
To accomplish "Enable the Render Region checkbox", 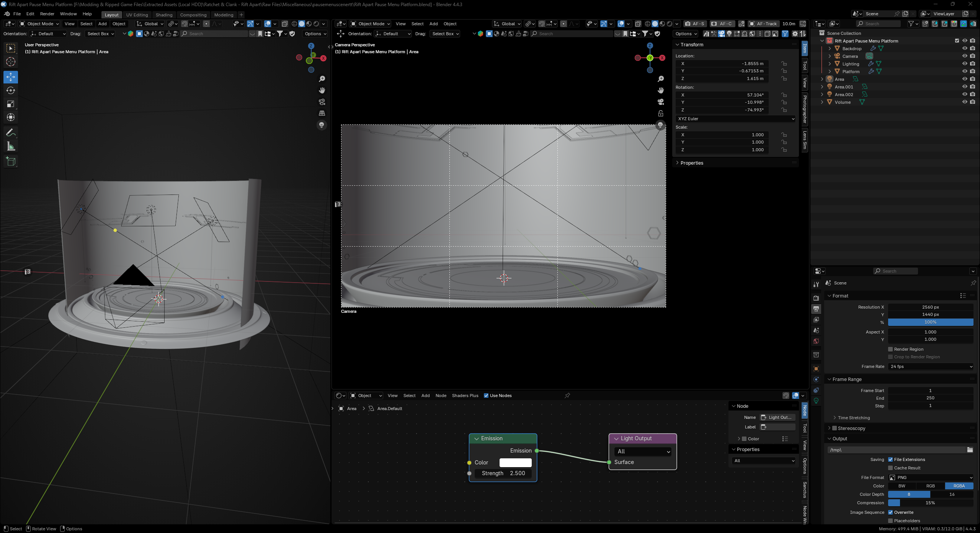I will [x=890, y=349].
